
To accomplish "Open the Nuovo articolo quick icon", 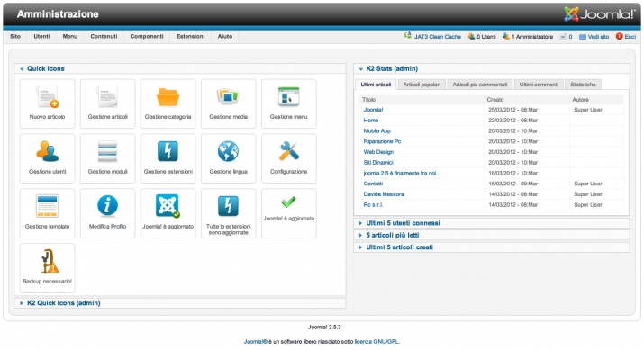I will point(47,103).
